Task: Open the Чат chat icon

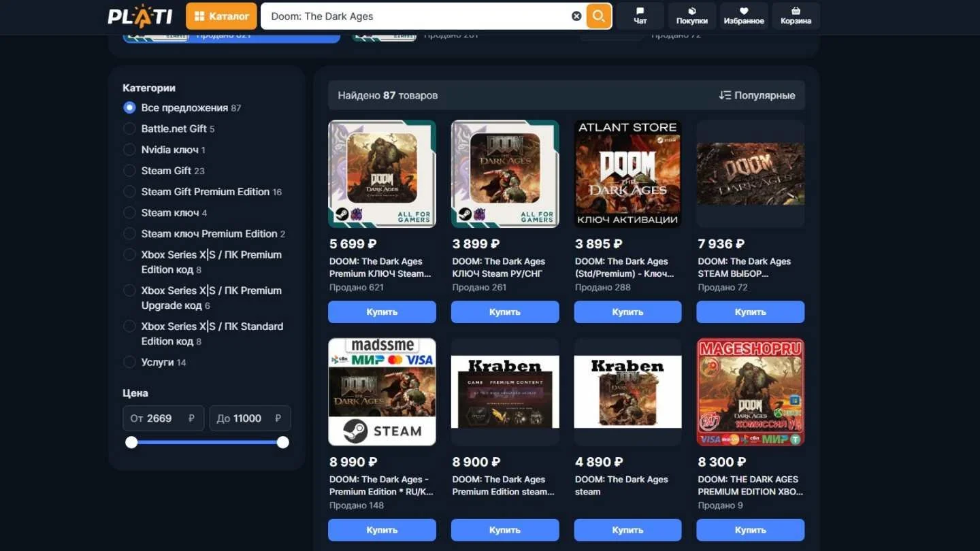Action: (640, 16)
